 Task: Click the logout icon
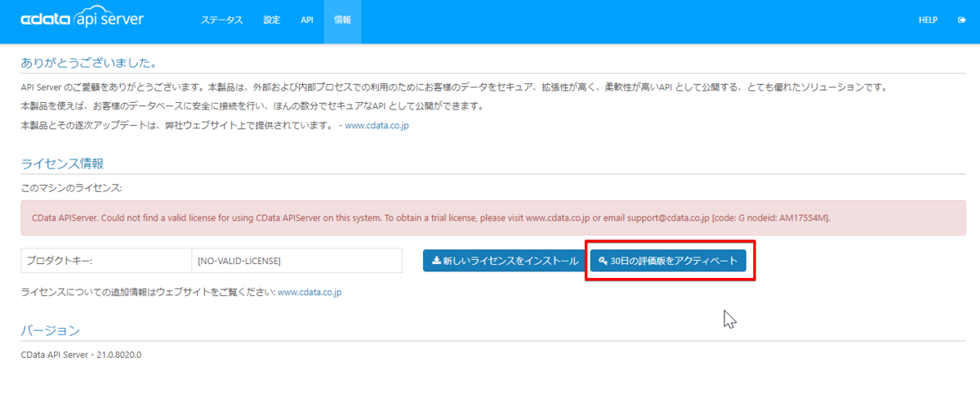tap(961, 20)
